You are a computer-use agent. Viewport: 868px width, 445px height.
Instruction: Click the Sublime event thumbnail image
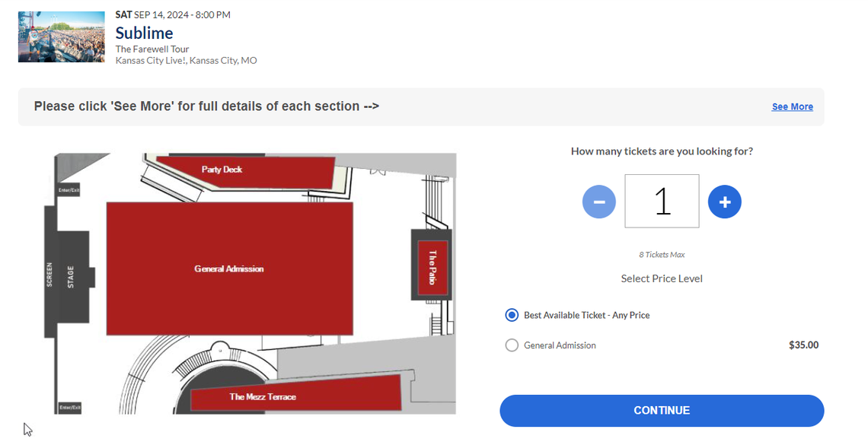click(x=61, y=37)
